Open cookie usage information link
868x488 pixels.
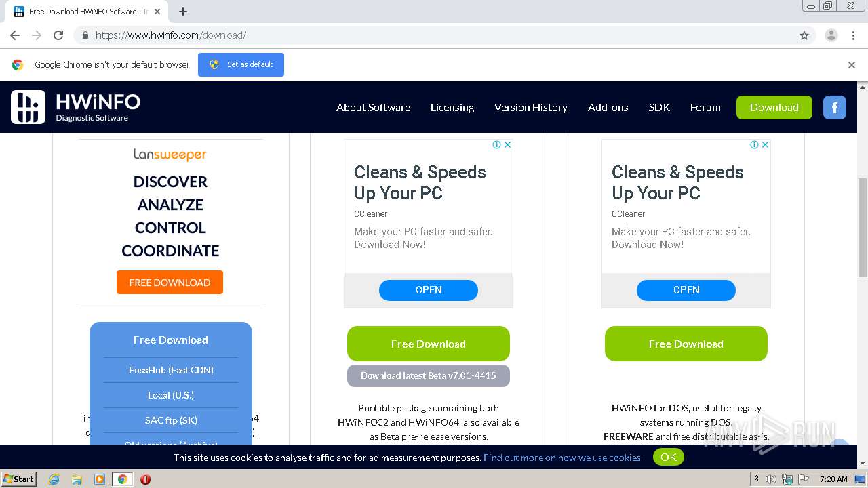point(563,457)
